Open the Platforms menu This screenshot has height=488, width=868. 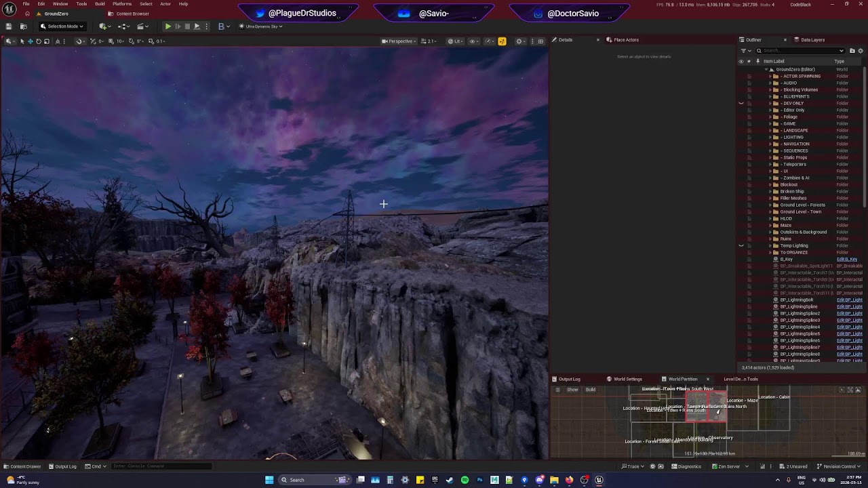pos(122,4)
